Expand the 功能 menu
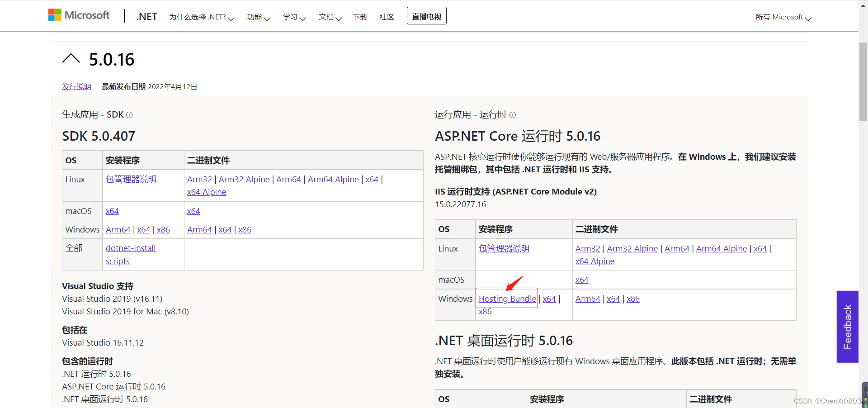 click(259, 17)
